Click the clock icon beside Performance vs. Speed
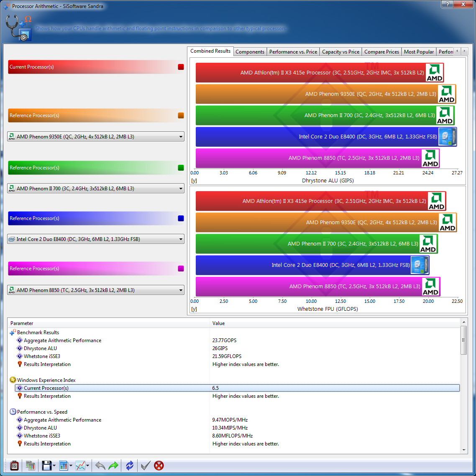 [13, 412]
